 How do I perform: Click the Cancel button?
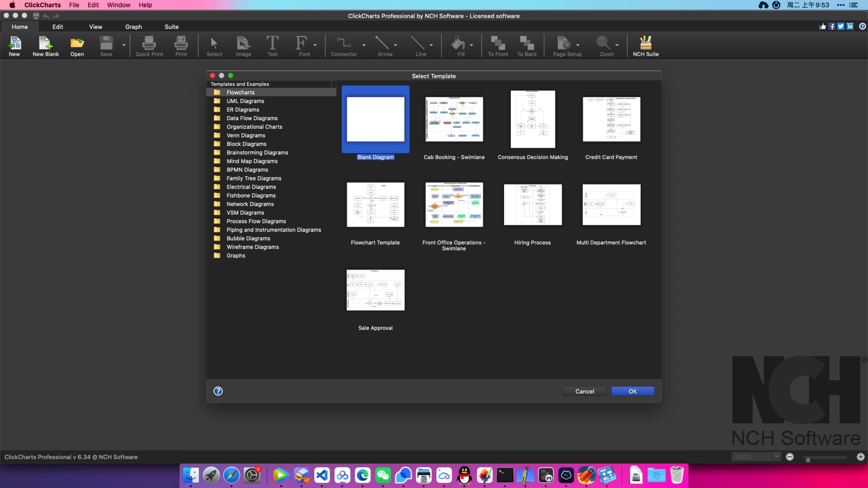pyautogui.click(x=585, y=391)
